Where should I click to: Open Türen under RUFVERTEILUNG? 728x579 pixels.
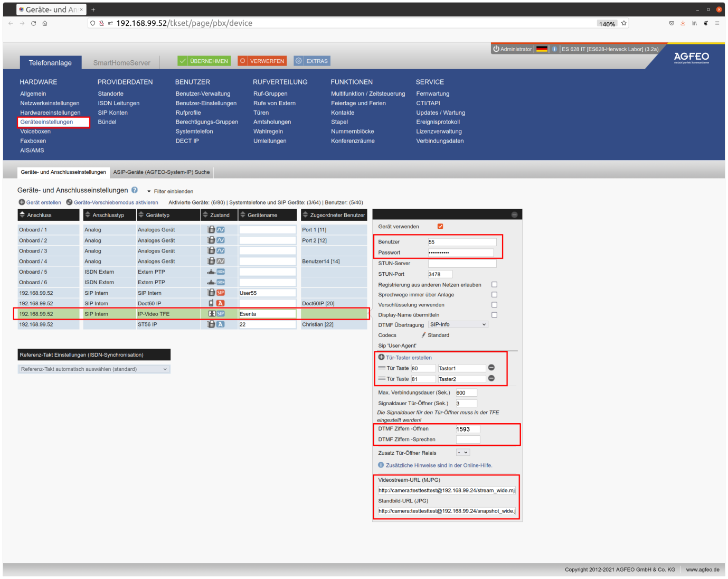(261, 113)
